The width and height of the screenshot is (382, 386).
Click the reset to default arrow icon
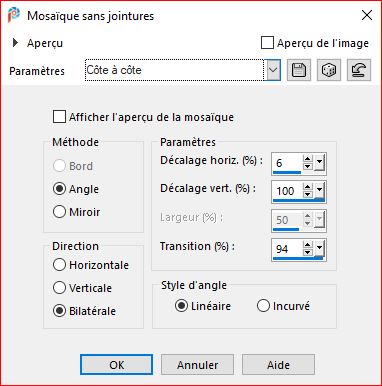click(x=359, y=70)
